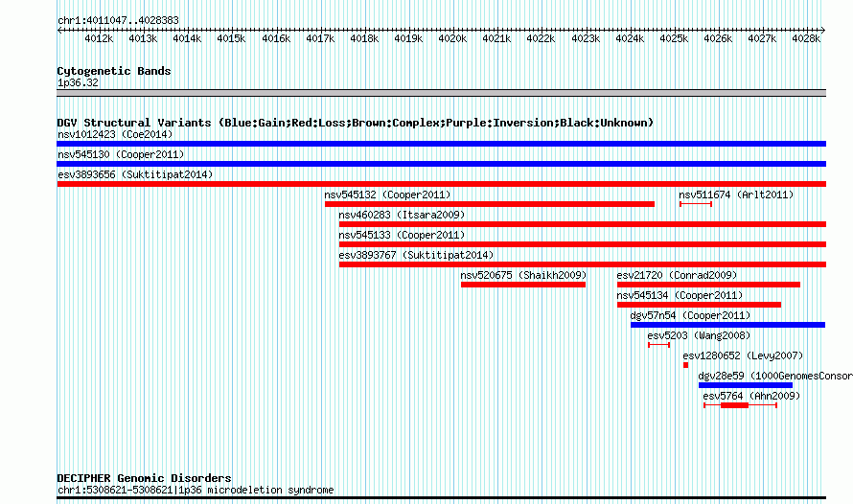The width and height of the screenshot is (853, 504).
Task: Select the nsv545133 (Cooper2011) label
Action: click(x=402, y=235)
